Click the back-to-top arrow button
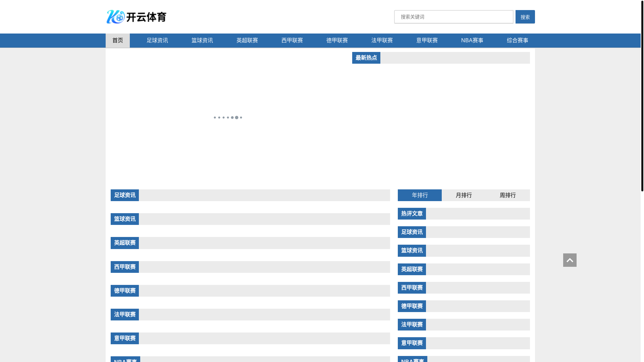Viewport: 644px width, 362px height. 570,260
